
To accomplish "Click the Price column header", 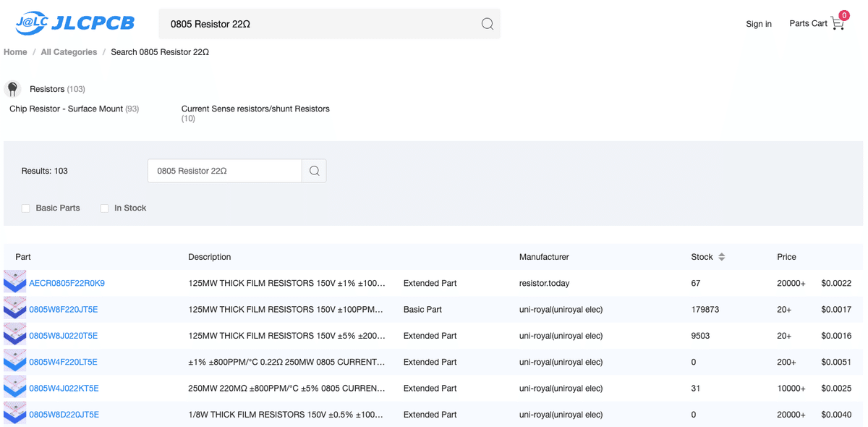I will click(786, 257).
